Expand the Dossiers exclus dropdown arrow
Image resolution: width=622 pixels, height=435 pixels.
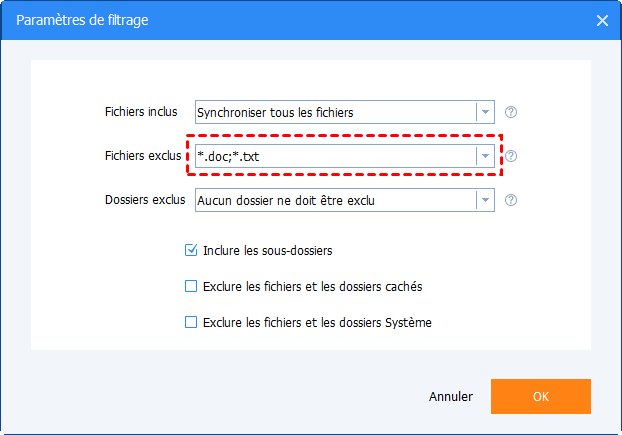[485, 200]
